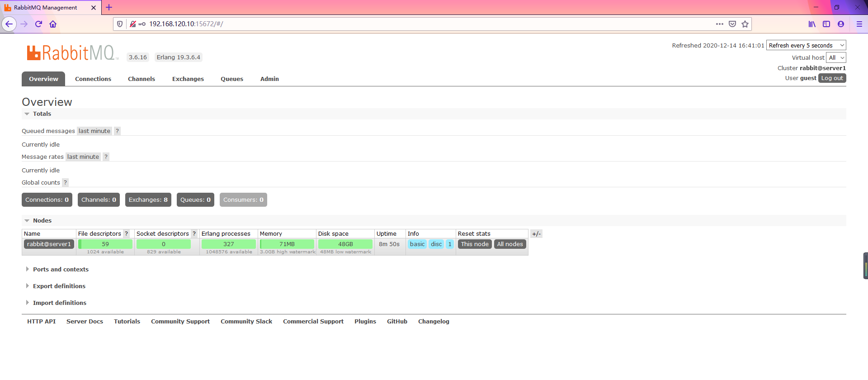Show help for Socket descriptors column
The height and width of the screenshot is (380, 868).
[194, 234]
